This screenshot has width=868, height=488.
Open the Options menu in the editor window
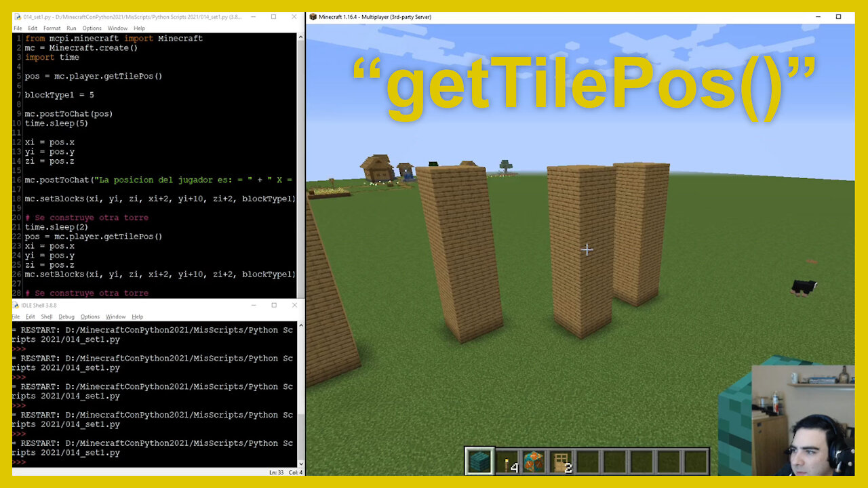[92, 28]
